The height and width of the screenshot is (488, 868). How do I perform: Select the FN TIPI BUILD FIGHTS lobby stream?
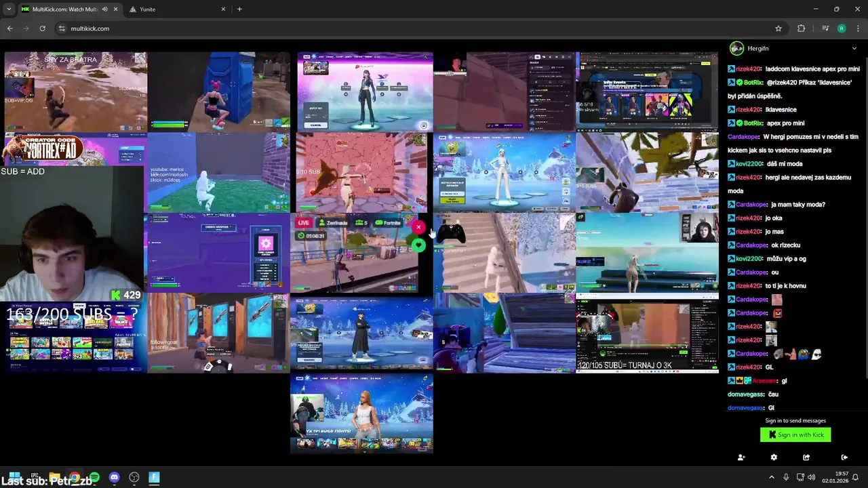(361, 413)
